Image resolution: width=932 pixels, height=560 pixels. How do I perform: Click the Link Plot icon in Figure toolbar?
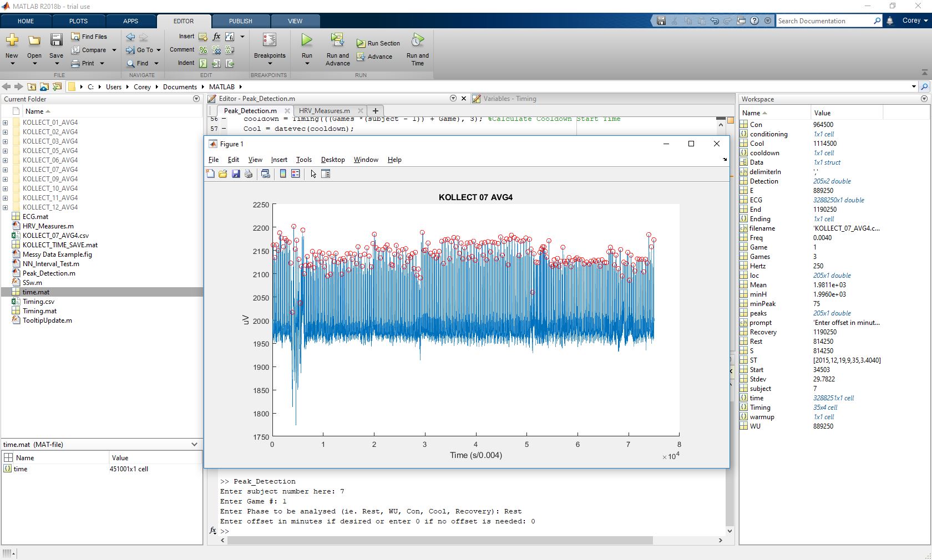point(266,174)
